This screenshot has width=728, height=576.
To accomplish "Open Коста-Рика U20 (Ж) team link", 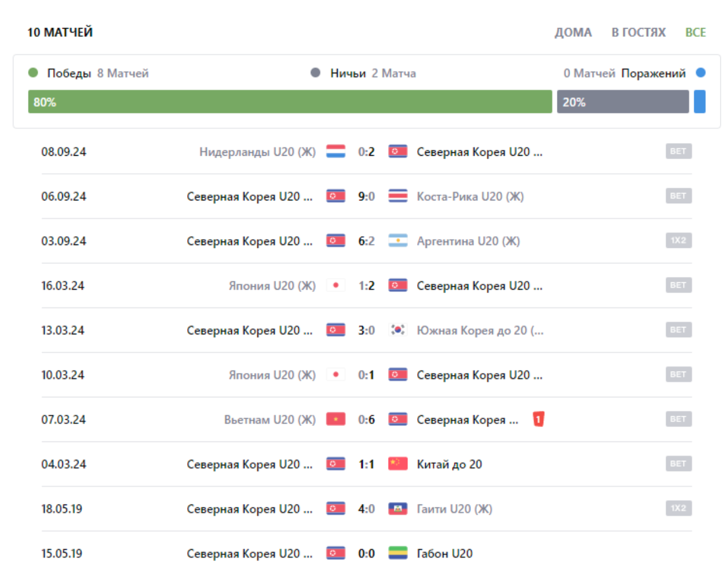I will tap(470, 196).
